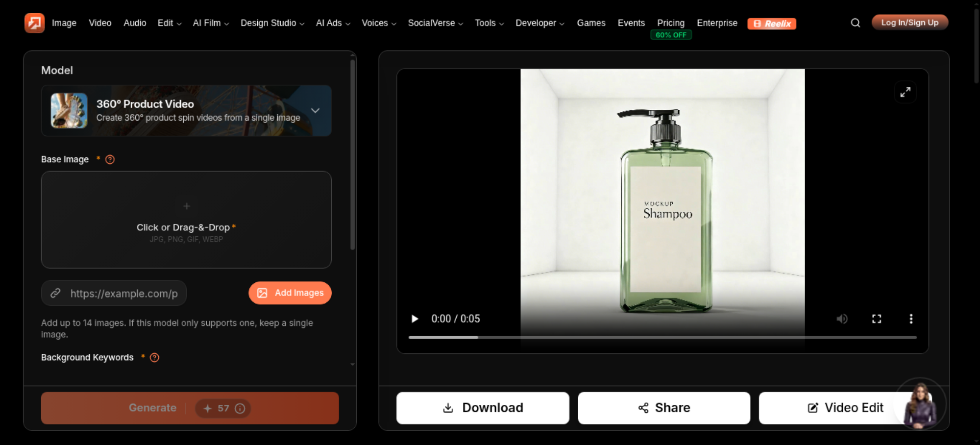Viewport: 980px width, 445px height.
Task: Click the Base Image drag-and-drop upload area
Action: tap(186, 220)
